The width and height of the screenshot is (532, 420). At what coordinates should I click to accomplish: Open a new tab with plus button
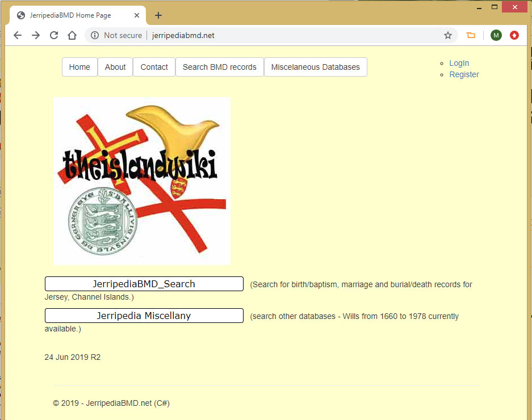(x=158, y=15)
